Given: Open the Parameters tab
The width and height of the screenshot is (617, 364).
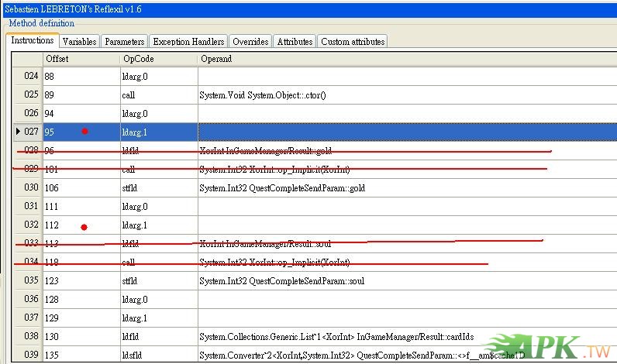Looking at the screenshot, I should (124, 42).
